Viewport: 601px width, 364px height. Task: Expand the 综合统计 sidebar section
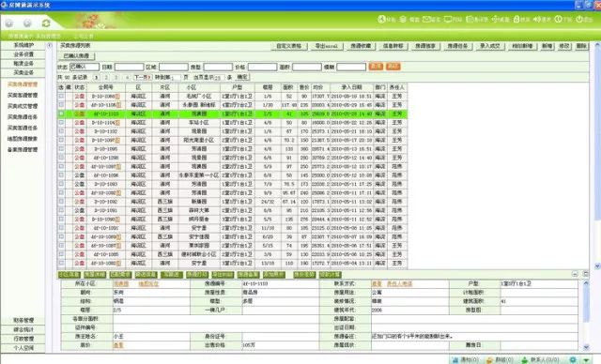click(x=23, y=329)
